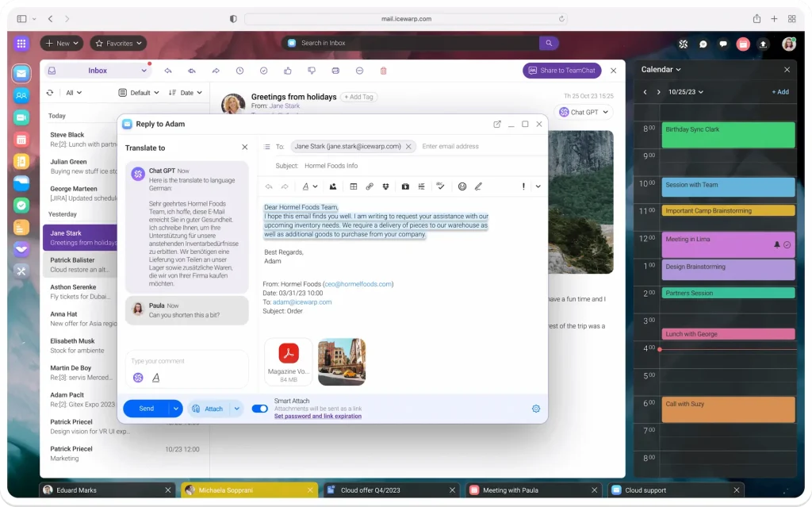This screenshot has width=812, height=507.
Task: Insert a hyperlink in the message body
Action: pyautogui.click(x=370, y=186)
